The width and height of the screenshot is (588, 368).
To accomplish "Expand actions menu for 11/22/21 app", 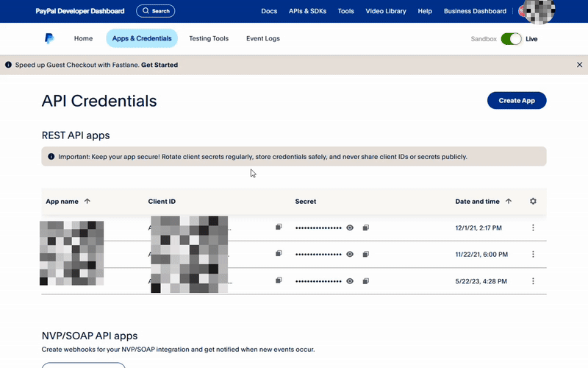I will pos(533,254).
